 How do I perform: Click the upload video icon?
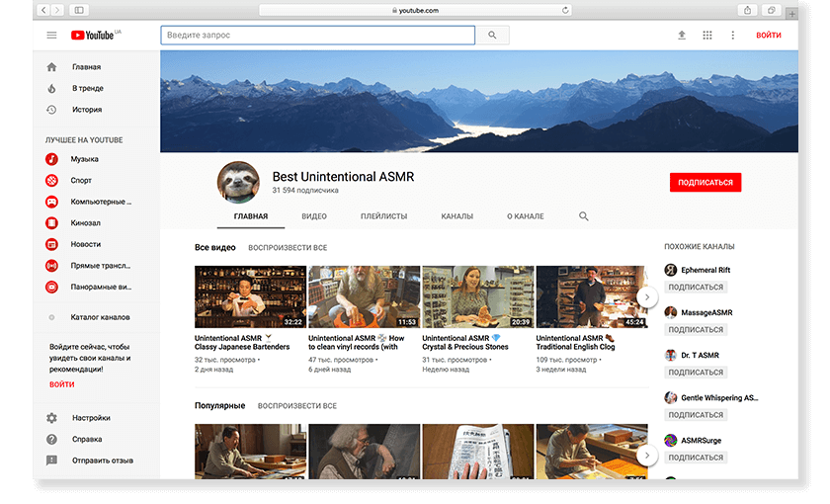pyautogui.click(x=681, y=36)
